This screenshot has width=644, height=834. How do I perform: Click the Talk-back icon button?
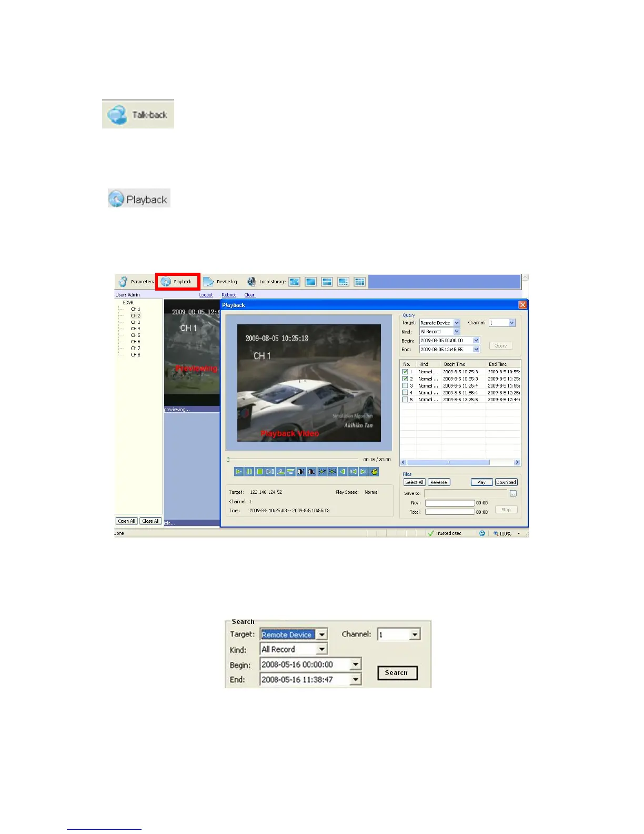click(x=138, y=114)
